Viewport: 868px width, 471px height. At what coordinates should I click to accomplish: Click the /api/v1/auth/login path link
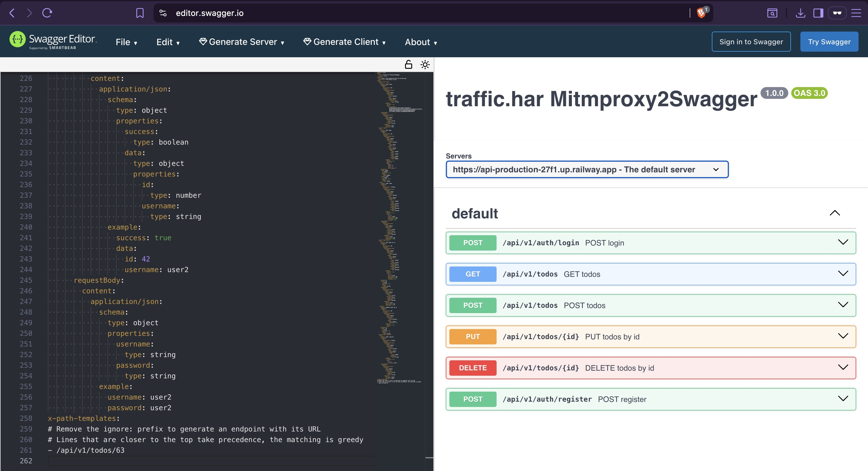pyautogui.click(x=541, y=243)
